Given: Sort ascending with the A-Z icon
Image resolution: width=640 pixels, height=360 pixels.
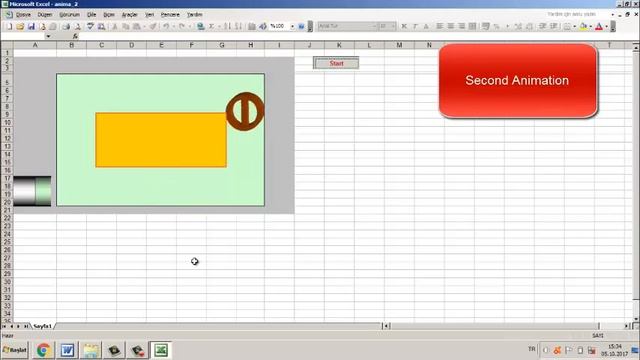Looking at the screenshot, I should [x=227, y=27].
